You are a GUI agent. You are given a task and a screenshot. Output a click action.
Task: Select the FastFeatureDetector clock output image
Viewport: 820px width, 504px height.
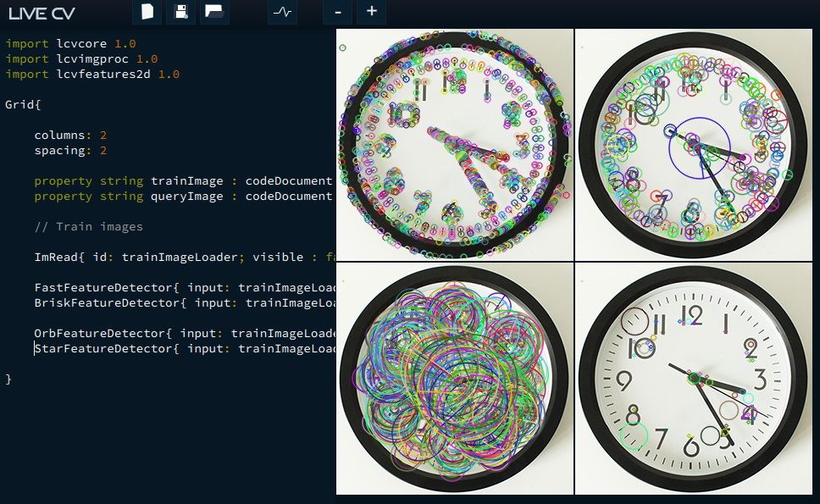(454, 144)
